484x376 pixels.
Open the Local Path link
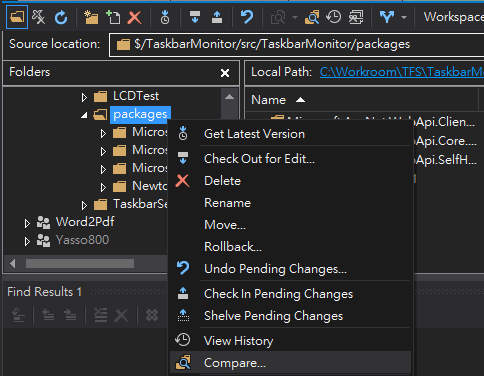coord(402,72)
